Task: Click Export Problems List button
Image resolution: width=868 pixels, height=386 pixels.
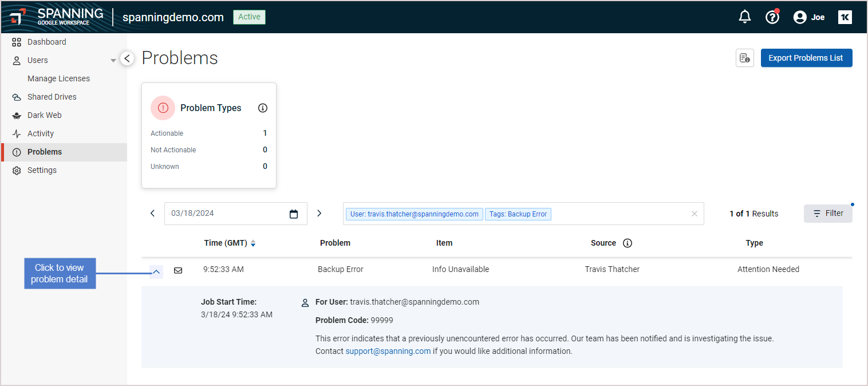Action: pyautogui.click(x=806, y=58)
